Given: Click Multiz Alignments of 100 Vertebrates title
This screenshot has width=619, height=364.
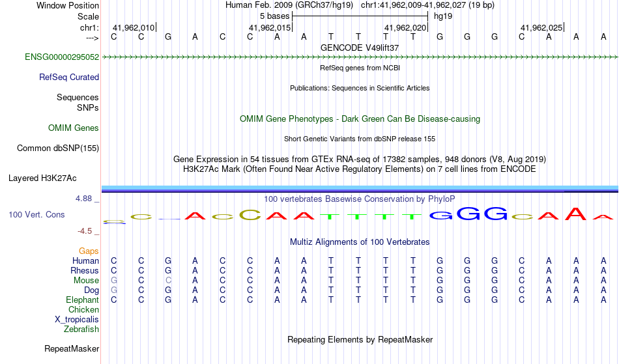Looking at the screenshot, I should 360,242.
